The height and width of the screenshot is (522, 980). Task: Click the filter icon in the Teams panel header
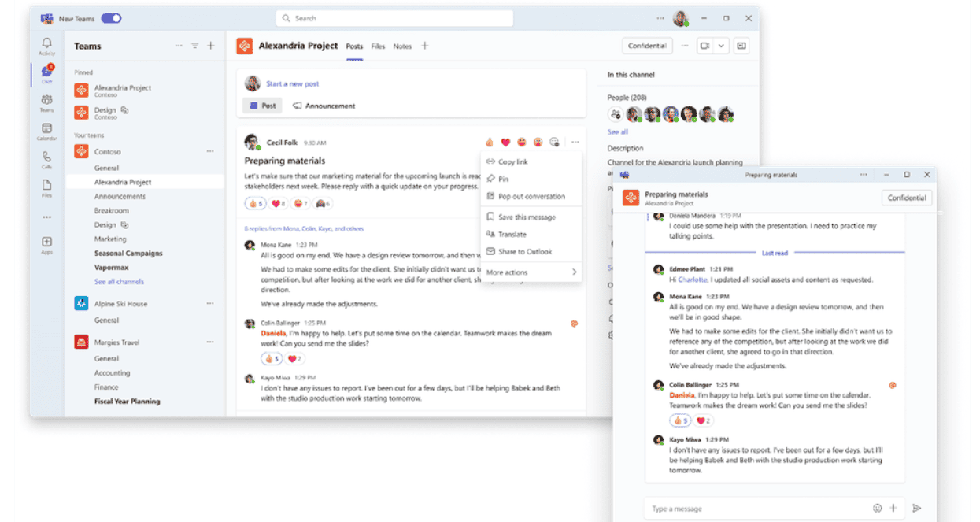[x=194, y=46]
